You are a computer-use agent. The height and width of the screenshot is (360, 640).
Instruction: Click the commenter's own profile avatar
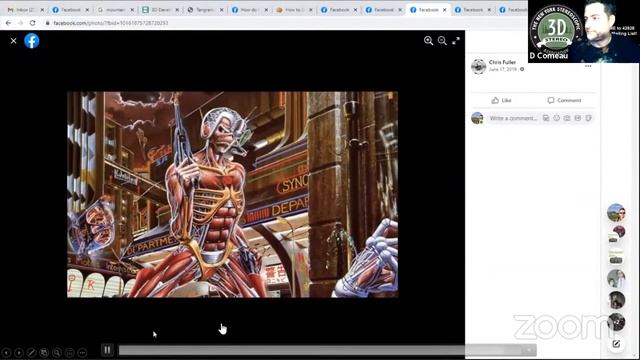click(477, 118)
